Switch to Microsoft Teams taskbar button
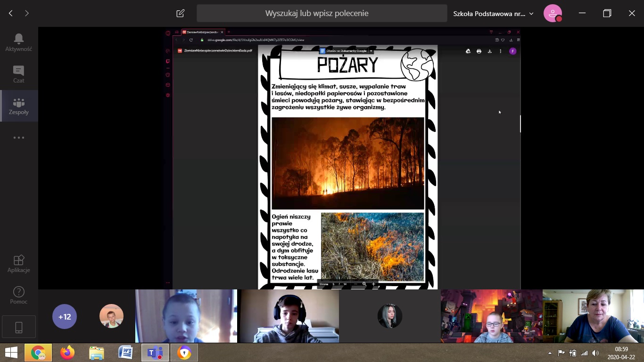The image size is (644, 362). click(x=155, y=353)
